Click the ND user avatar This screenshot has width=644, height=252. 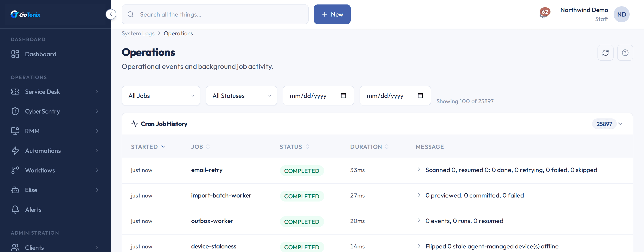pyautogui.click(x=621, y=15)
